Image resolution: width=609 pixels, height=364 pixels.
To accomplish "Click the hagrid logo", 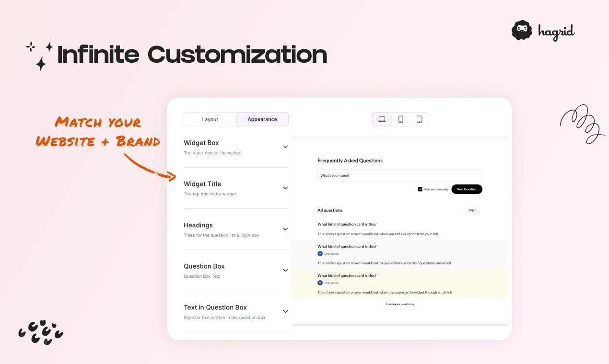I will tap(543, 31).
